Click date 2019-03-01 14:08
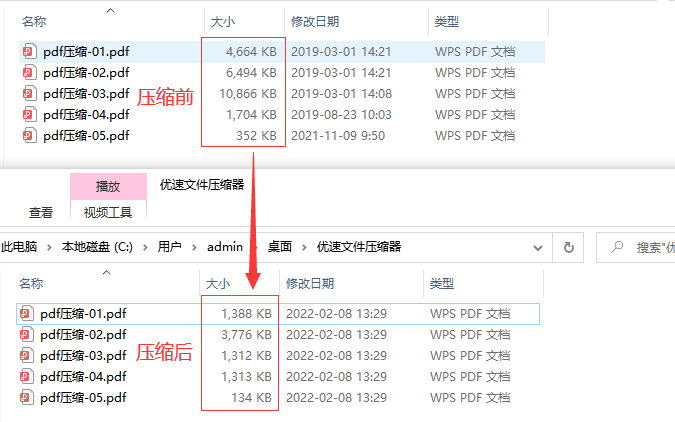675x422 pixels. (x=341, y=93)
